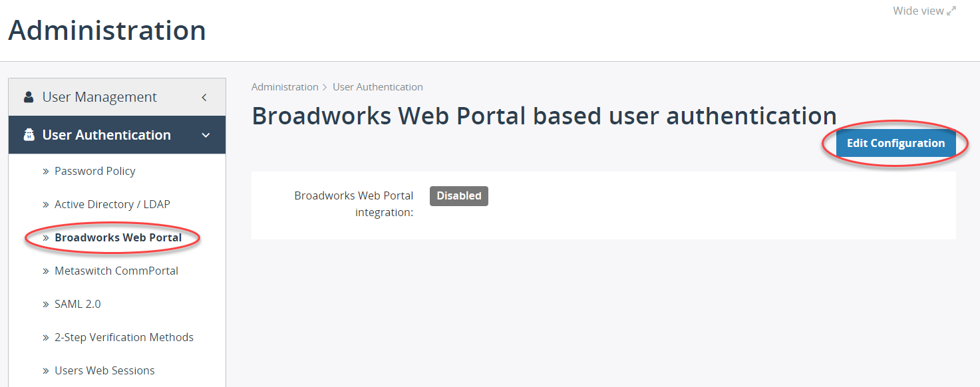Click the Edit Configuration button

[896, 143]
